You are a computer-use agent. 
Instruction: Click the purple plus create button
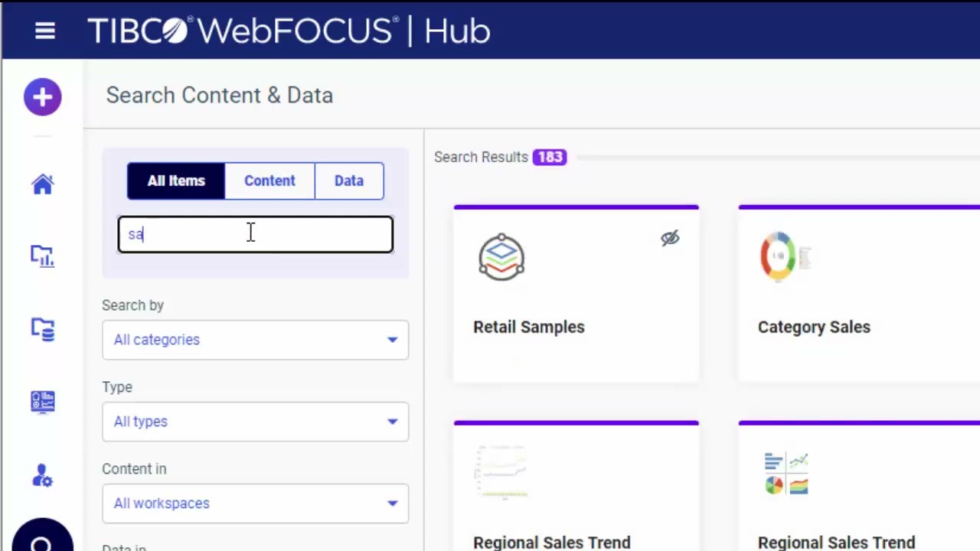[x=42, y=97]
